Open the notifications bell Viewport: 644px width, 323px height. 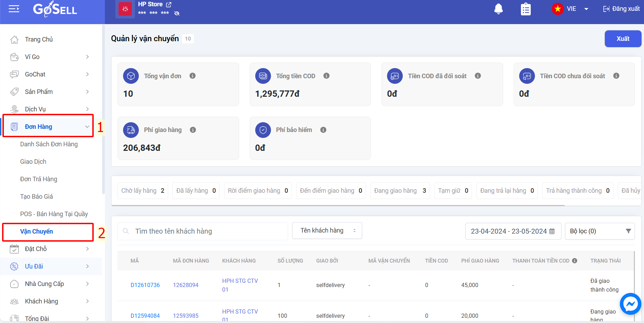[499, 9]
